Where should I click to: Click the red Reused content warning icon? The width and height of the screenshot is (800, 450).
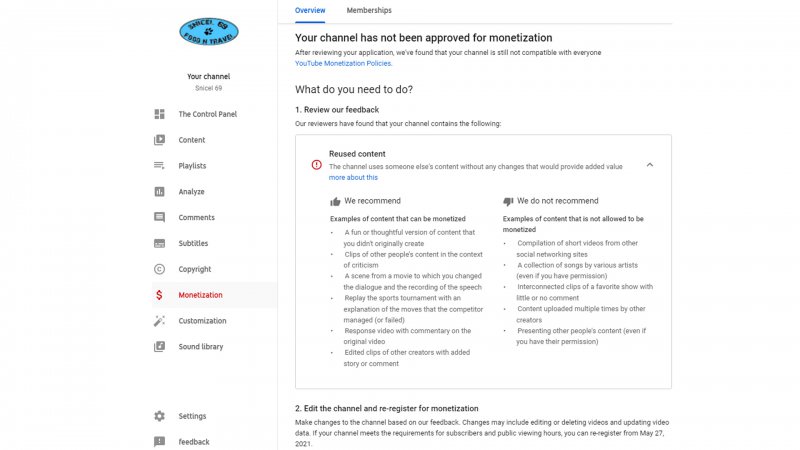point(317,165)
